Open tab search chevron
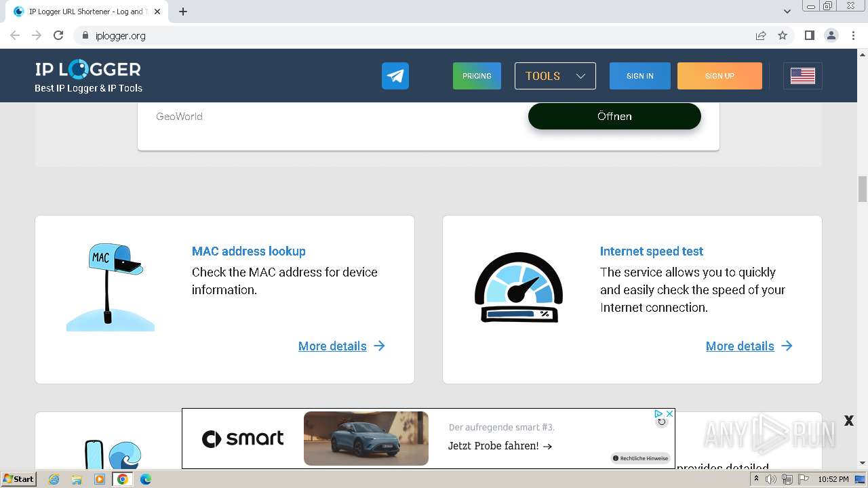Image resolution: width=868 pixels, height=488 pixels. (787, 12)
